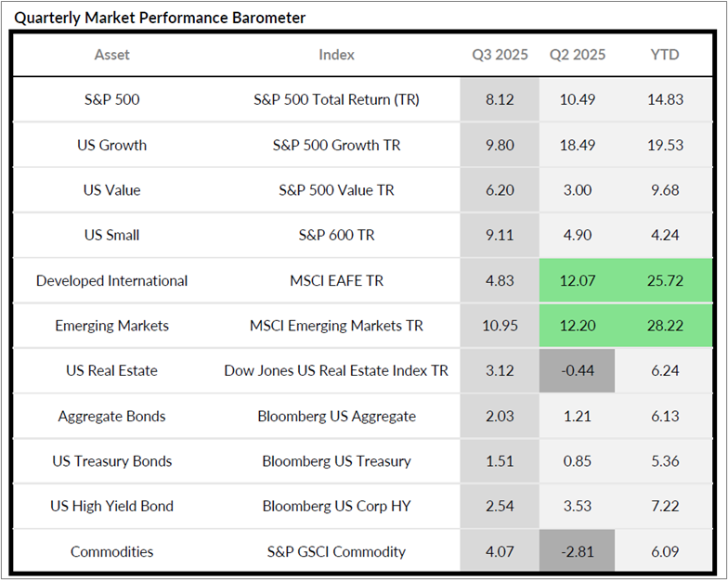Select the S&P 500 asset cell
The image size is (728, 580).
tap(112, 99)
